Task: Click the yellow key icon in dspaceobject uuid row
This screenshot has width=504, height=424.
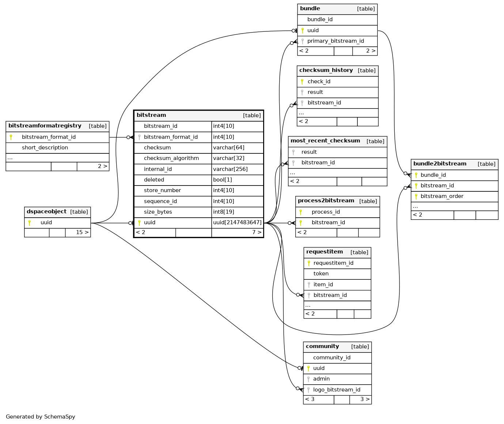Action: tap(29, 222)
